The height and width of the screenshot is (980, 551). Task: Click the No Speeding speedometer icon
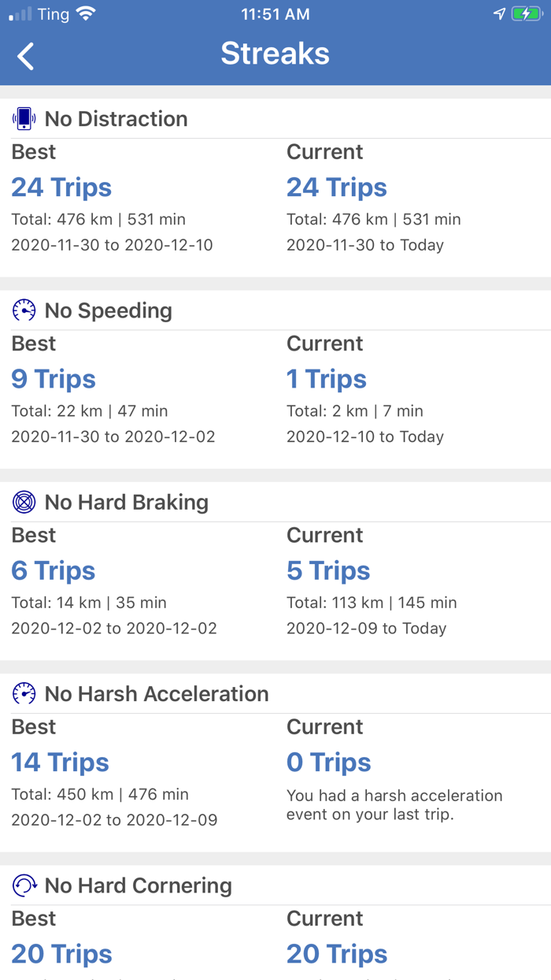[24, 310]
